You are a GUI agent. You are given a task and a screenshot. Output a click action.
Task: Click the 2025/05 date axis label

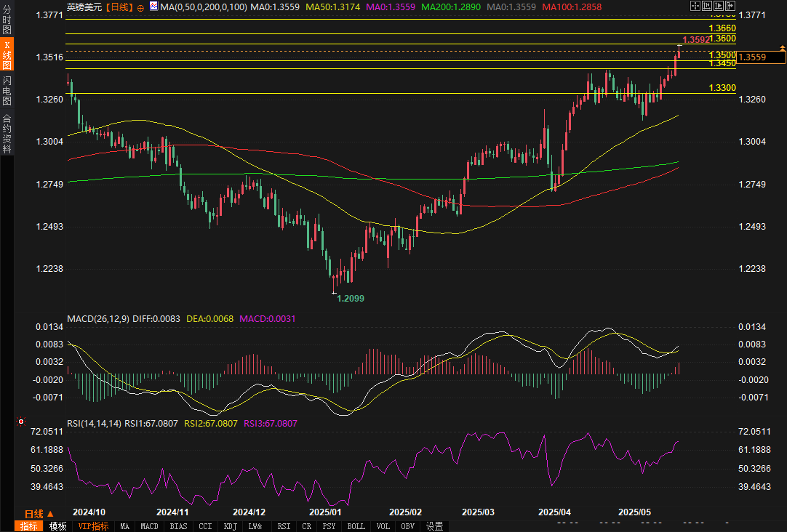(x=634, y=512)
